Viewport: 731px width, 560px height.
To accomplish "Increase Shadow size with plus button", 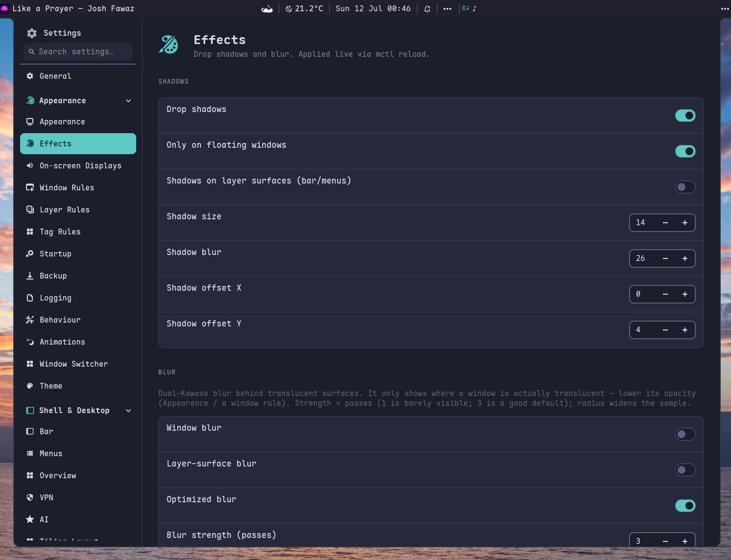I will 685,223.
